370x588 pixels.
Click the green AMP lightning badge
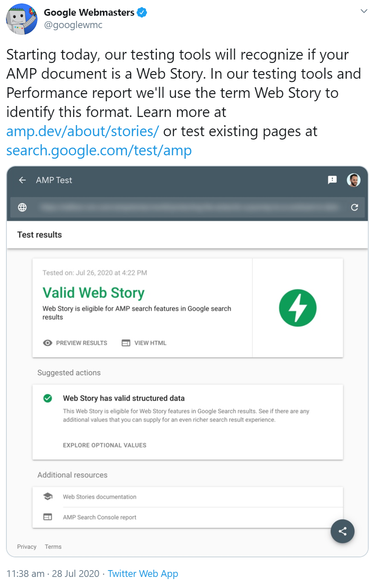click(298, 308)
